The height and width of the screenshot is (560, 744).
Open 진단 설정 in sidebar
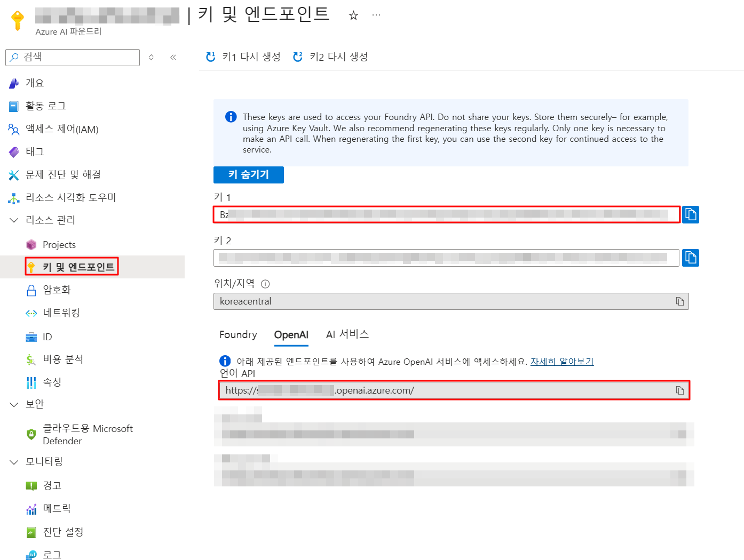(63, 532)
